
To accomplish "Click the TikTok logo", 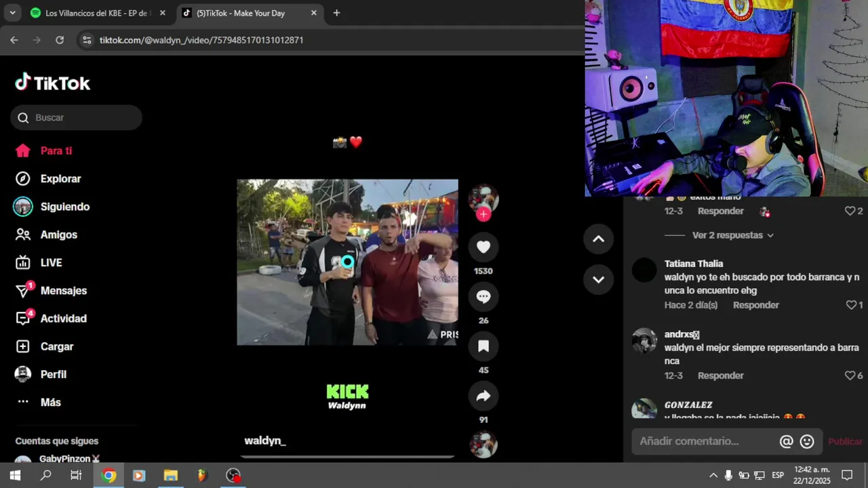I will [x=53, y=83].
